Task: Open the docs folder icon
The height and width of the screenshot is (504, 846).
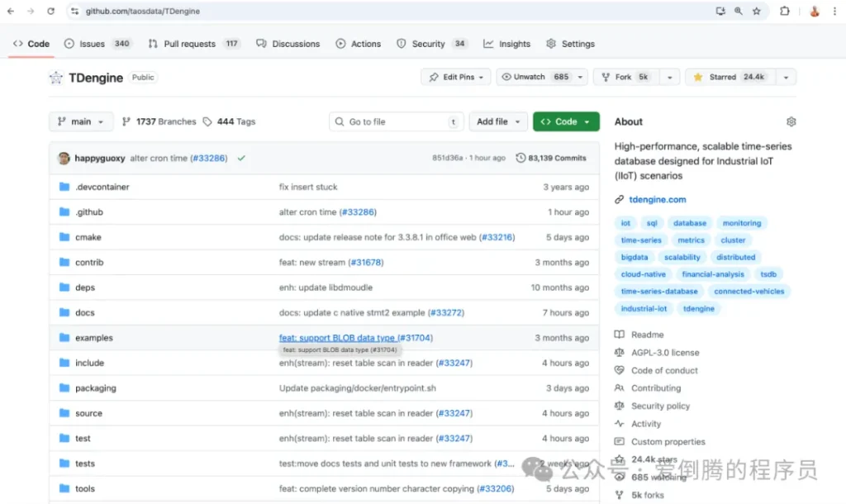Action: coord(64,312)
